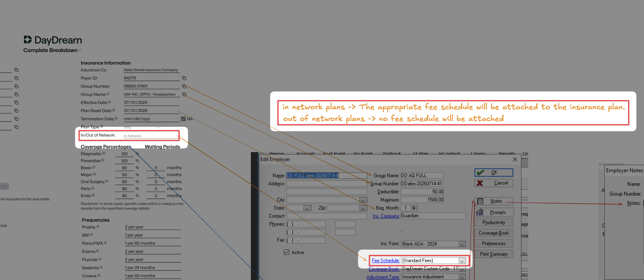Open the State dropdown in Edit Employer
Viewport: 644px width, 280px height.
[307, 208]
